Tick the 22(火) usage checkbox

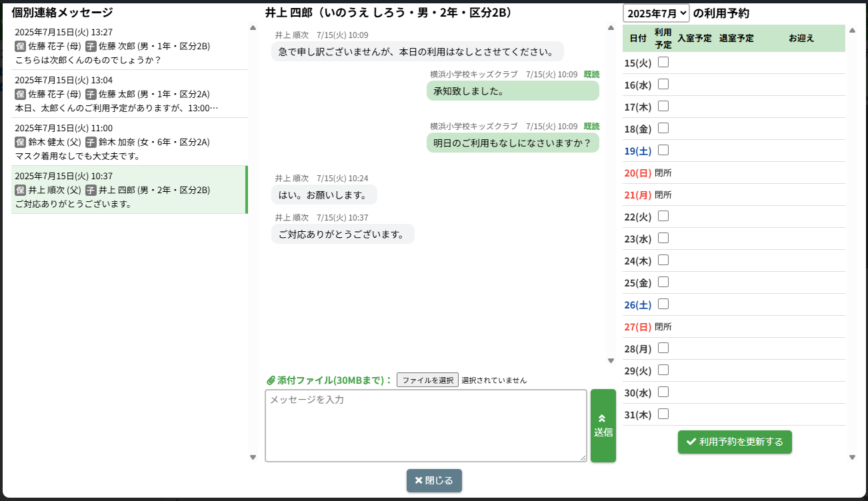[663, 217]
